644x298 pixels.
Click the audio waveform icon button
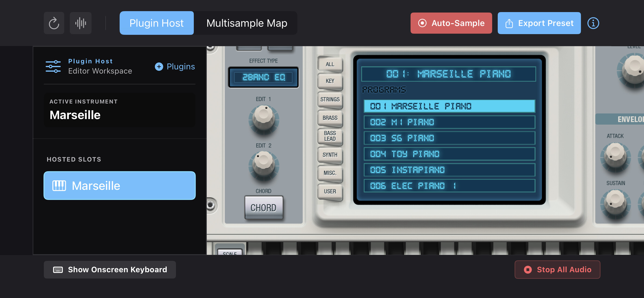80,23
